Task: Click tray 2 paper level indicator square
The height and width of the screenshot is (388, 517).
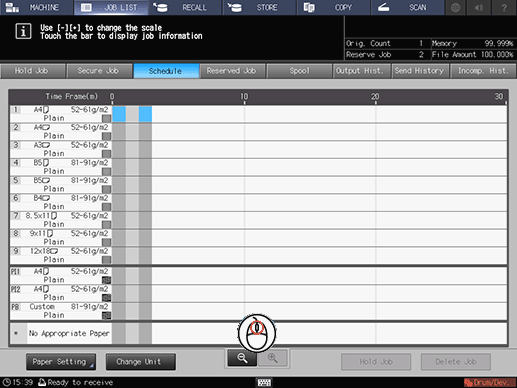Action: click(x=106, y=136)
